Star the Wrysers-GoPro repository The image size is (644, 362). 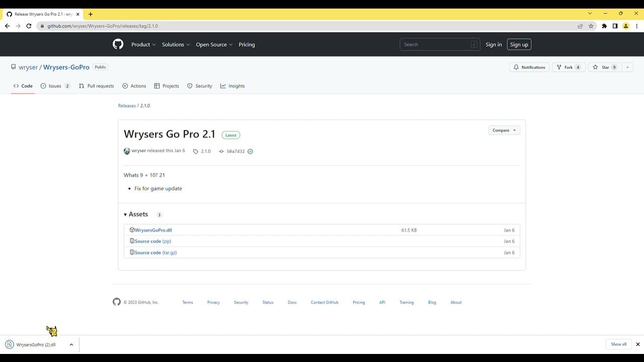pyautogui.click(x=605, y=67)
